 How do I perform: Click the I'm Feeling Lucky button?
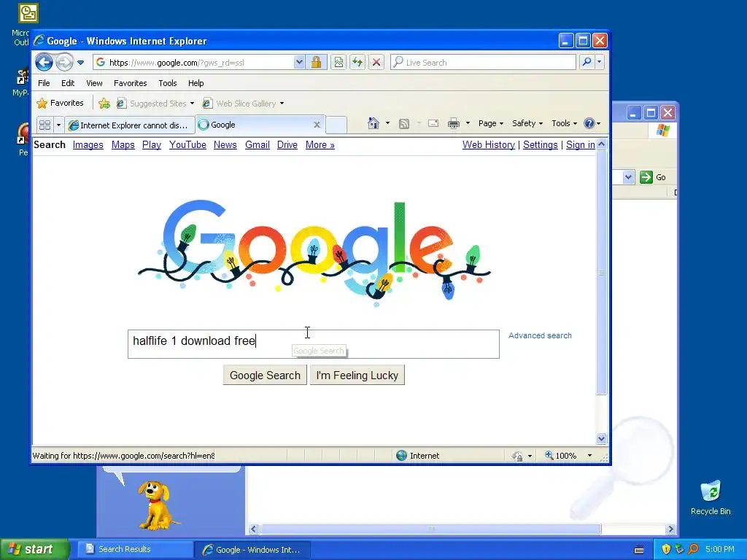357,376
